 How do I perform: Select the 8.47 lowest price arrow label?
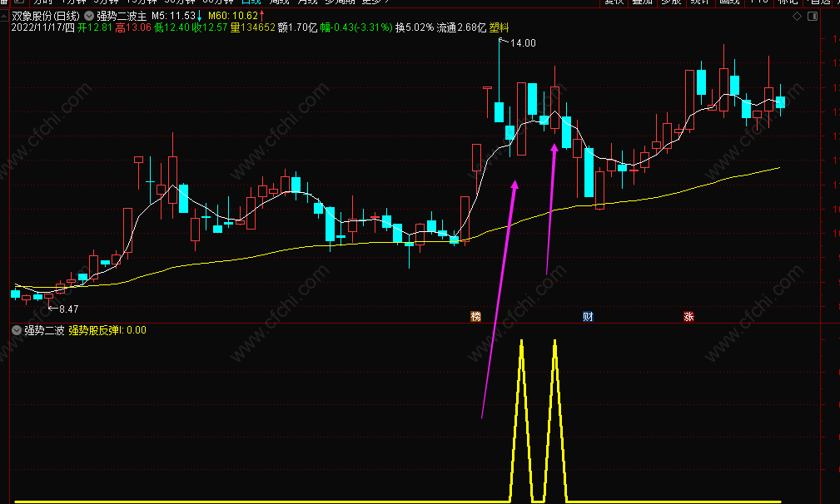point(64,309)
